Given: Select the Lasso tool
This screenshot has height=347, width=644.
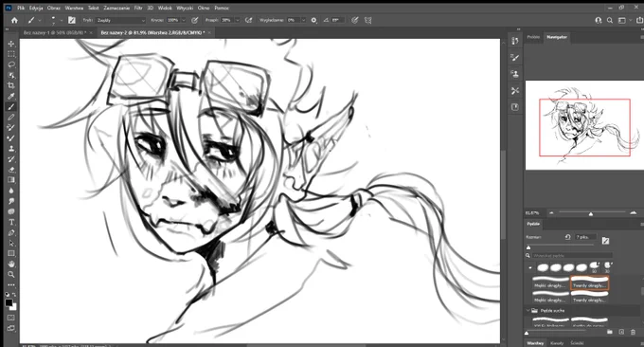Looking at the screenshot, I should pyautogui.click(x=11, y=64).
